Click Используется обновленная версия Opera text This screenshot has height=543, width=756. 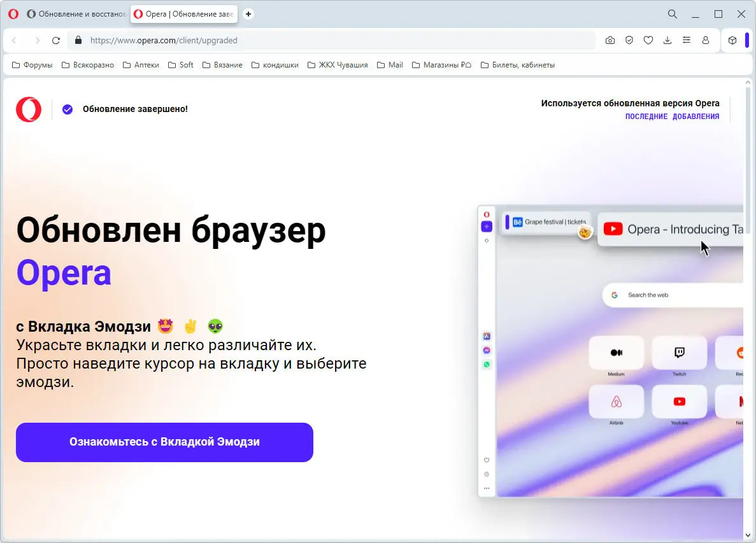(x=630, y=103)
